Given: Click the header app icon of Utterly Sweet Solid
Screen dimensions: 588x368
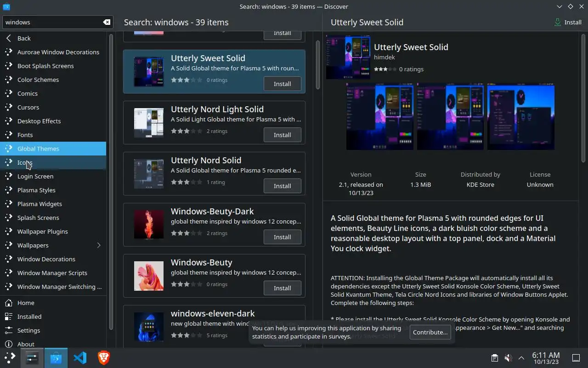Looking at the screenshot, I should point(348,57).
